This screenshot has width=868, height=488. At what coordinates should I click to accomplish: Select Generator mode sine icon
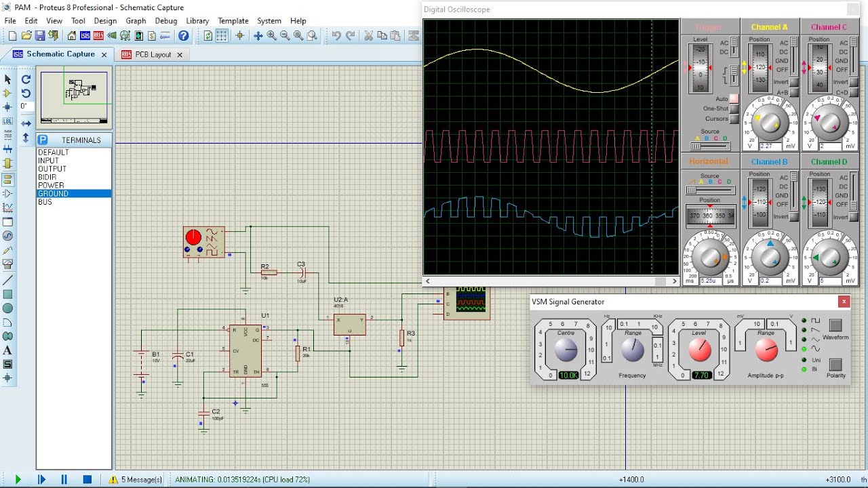(x=7, y=236)
